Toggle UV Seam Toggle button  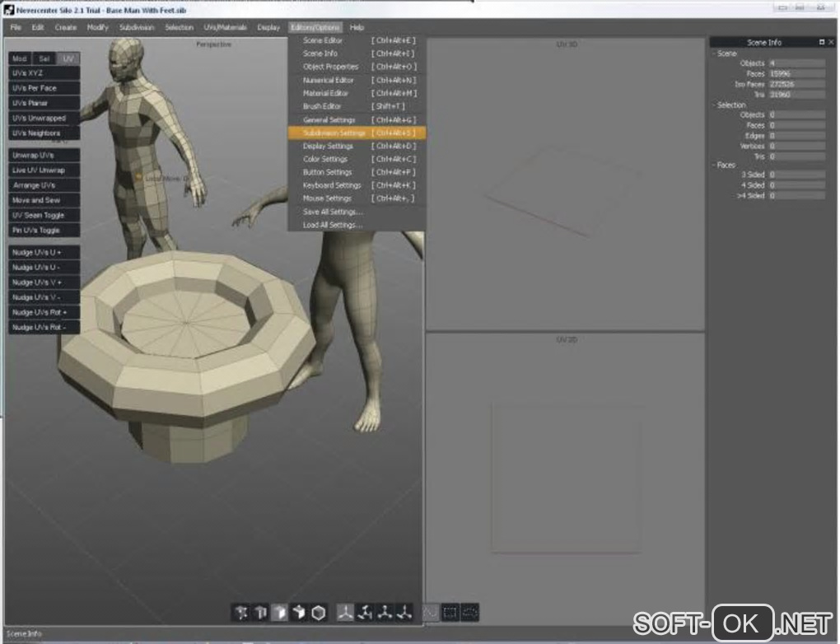pos(44,216)
